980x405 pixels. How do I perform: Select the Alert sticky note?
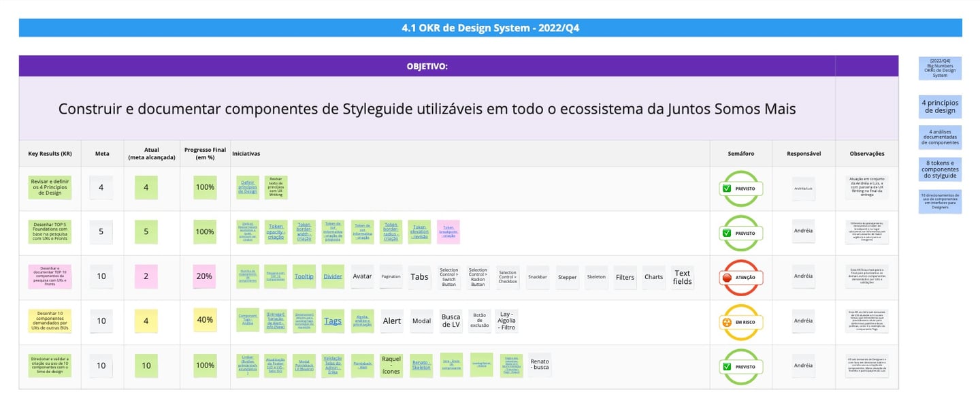pos(392,321)
